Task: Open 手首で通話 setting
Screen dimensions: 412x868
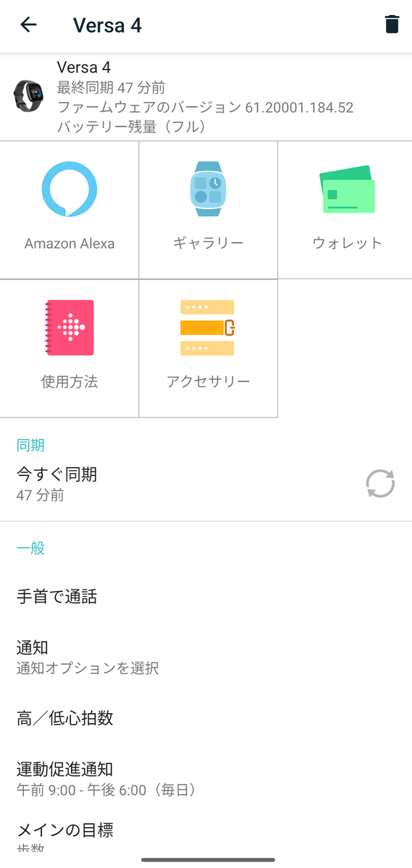Action: click(x=206, y=597)
